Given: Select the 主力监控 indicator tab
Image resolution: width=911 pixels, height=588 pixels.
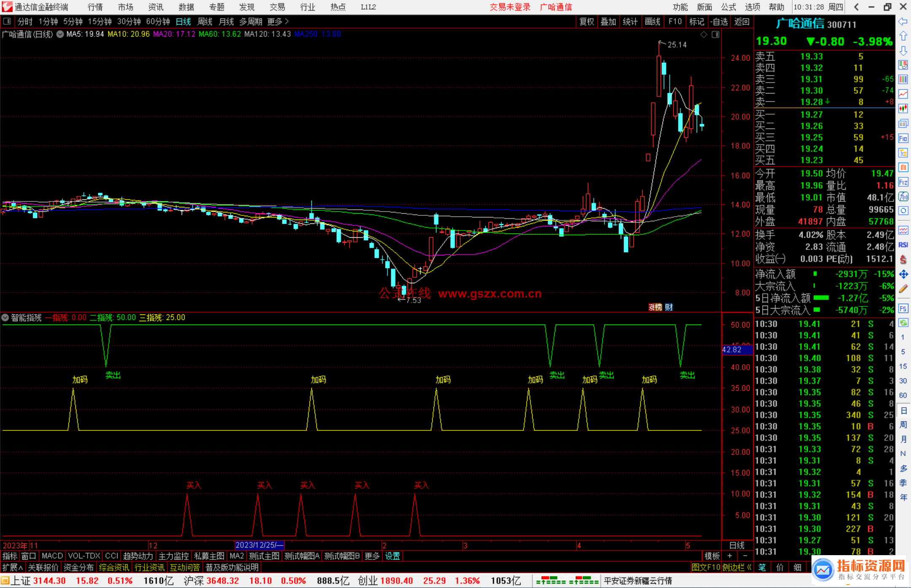Looking at the screenshot, I should click(x=173, y=556).
